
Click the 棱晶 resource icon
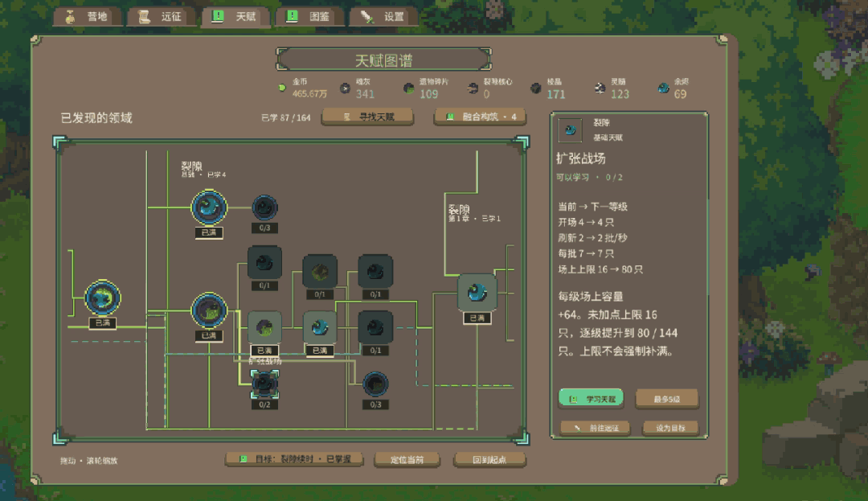536,88
